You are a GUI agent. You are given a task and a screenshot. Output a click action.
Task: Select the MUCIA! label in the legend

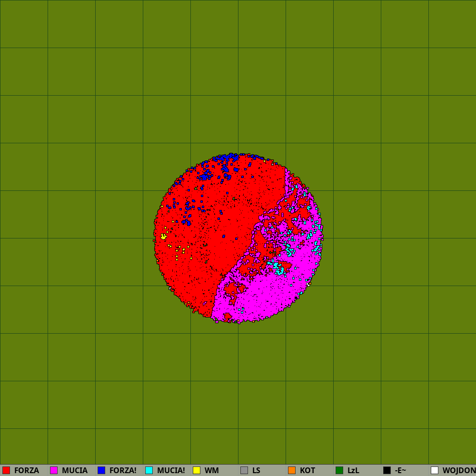tap(171, 471)
